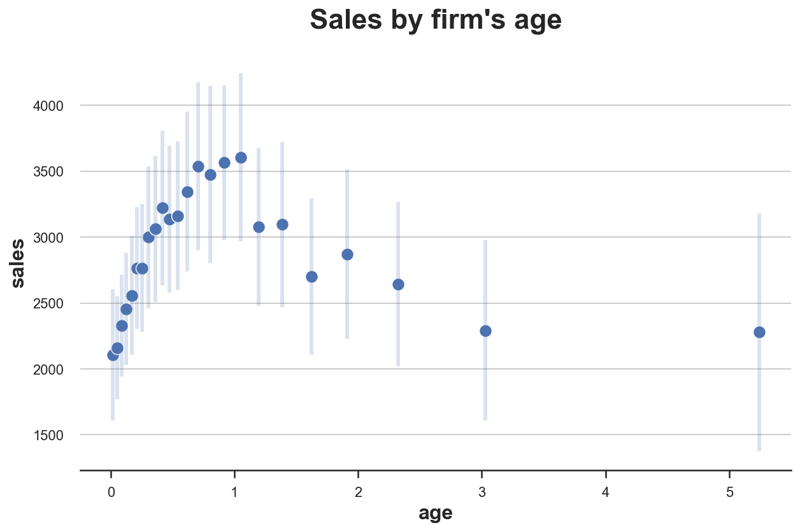Click the data point near age 1.6
Viewport: 800px width, 532px height.
pos(311,277)
